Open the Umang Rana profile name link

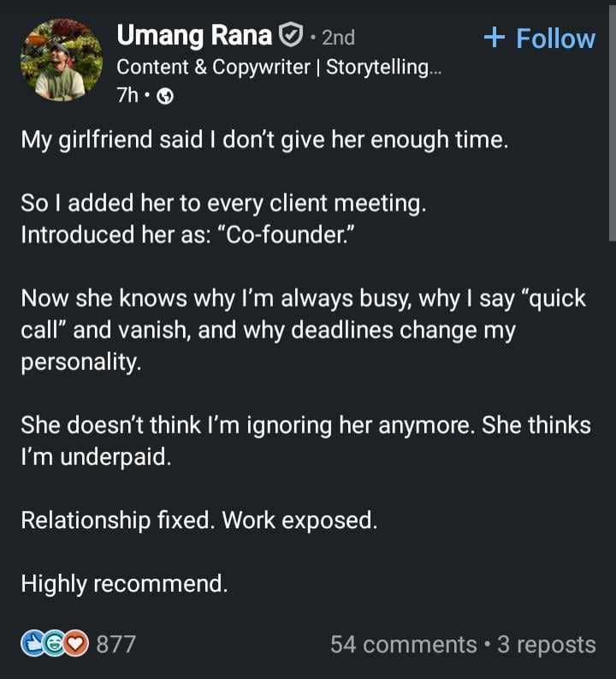click(194, 36)
